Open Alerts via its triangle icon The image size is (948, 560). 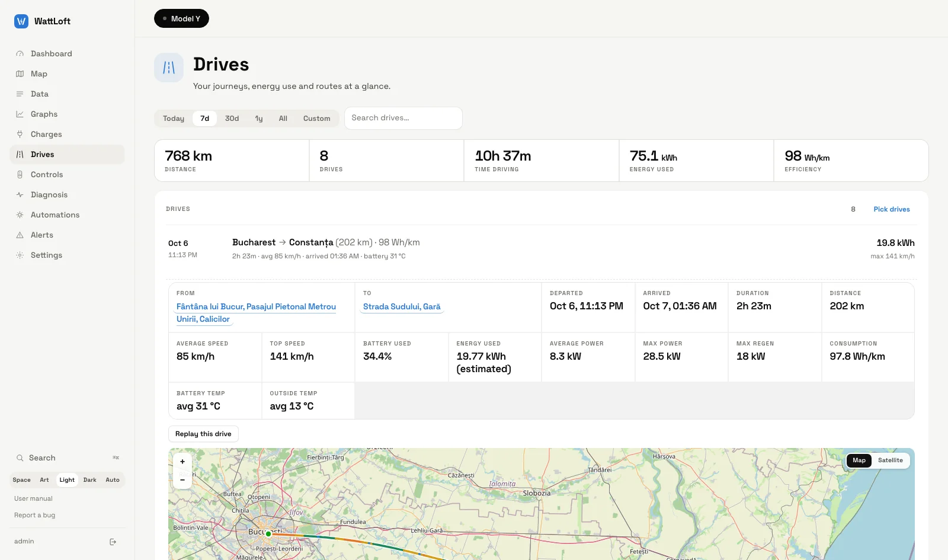click(20, 235)
